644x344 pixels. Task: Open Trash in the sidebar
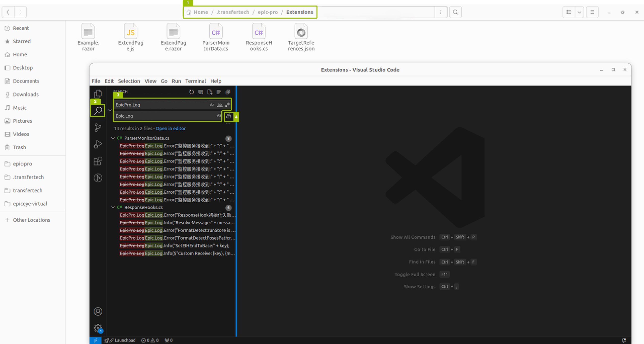33,147
